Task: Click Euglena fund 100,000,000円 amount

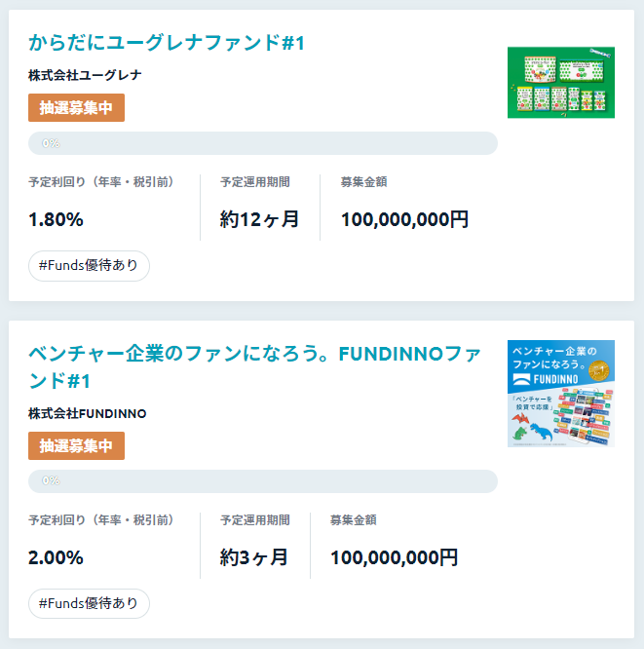Action: [404, 219]
